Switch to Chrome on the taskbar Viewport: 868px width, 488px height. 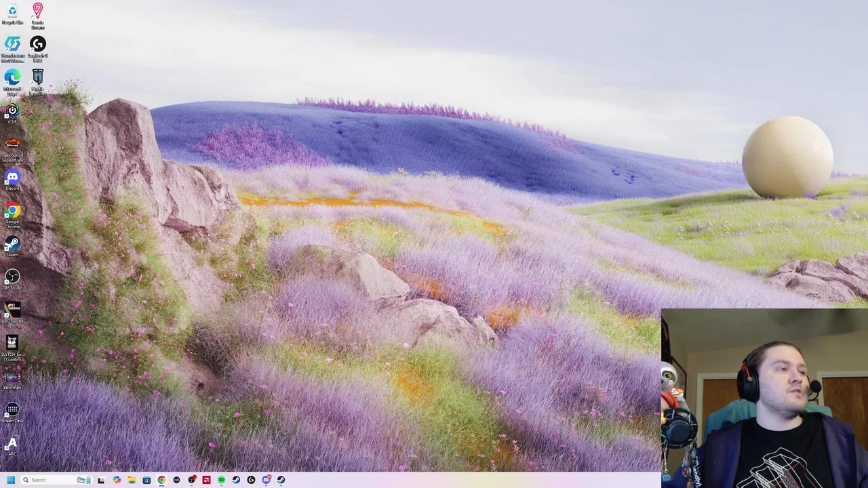tap(161, 480)
